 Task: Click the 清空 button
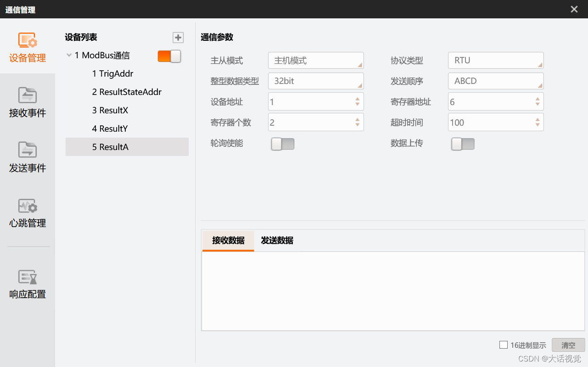[x=568, y=345]
